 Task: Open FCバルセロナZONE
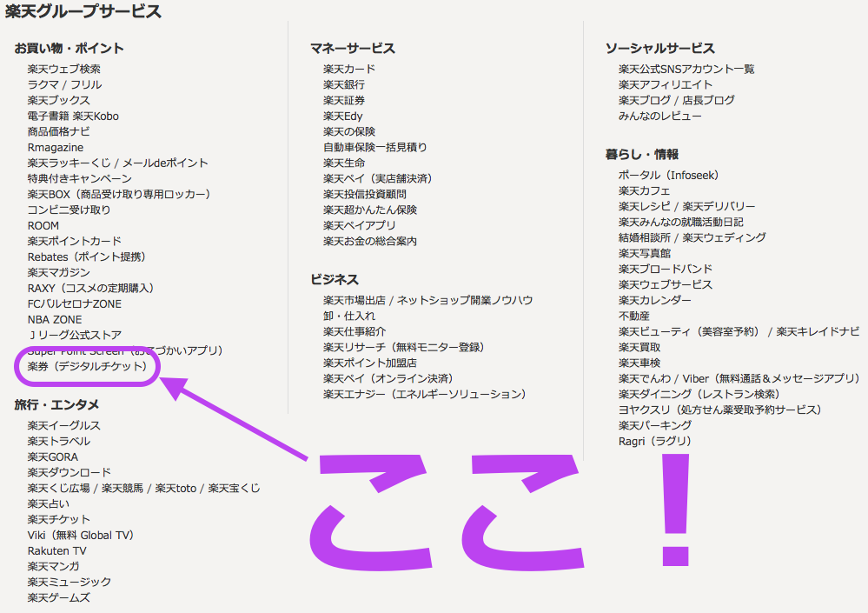click(74, 304)
